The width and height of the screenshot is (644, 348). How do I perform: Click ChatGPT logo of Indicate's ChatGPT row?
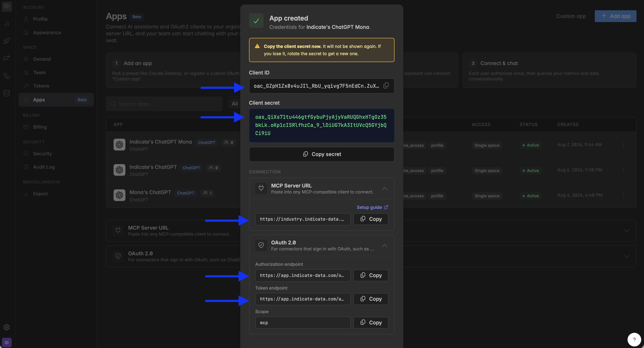click(120, 170)
